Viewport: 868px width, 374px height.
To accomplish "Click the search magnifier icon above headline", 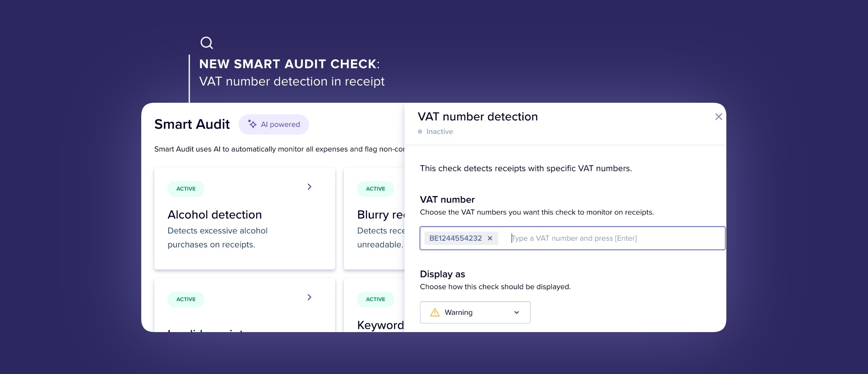I will tap(207, 43).
